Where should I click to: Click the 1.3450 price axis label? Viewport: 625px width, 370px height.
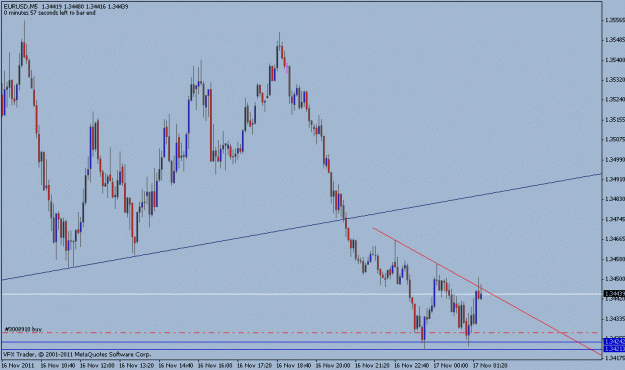(x=615, y=279)
